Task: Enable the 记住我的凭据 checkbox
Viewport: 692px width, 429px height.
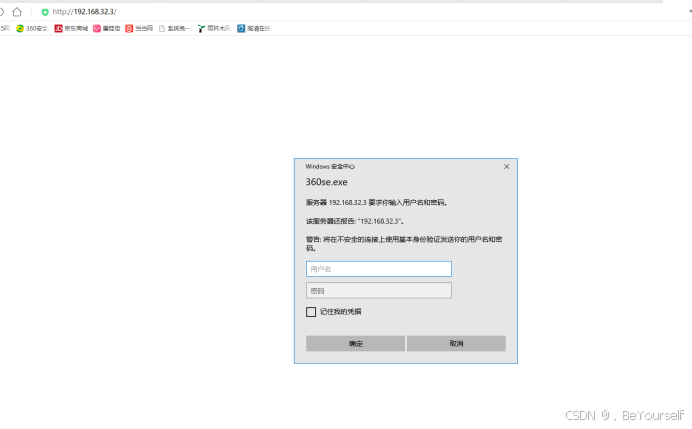Action: pyautogui.click(x=311, y=312)
